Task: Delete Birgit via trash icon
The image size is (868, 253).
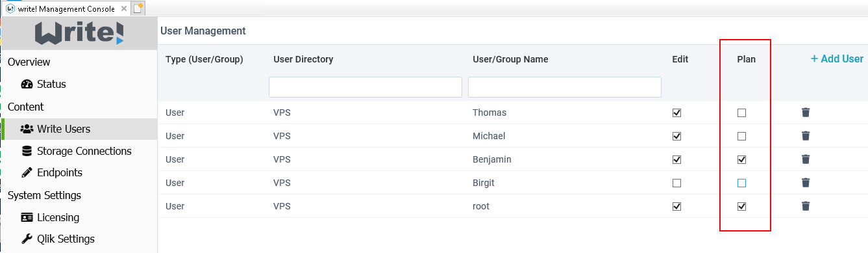Action: pyautogui.click(x=806, y=183)
